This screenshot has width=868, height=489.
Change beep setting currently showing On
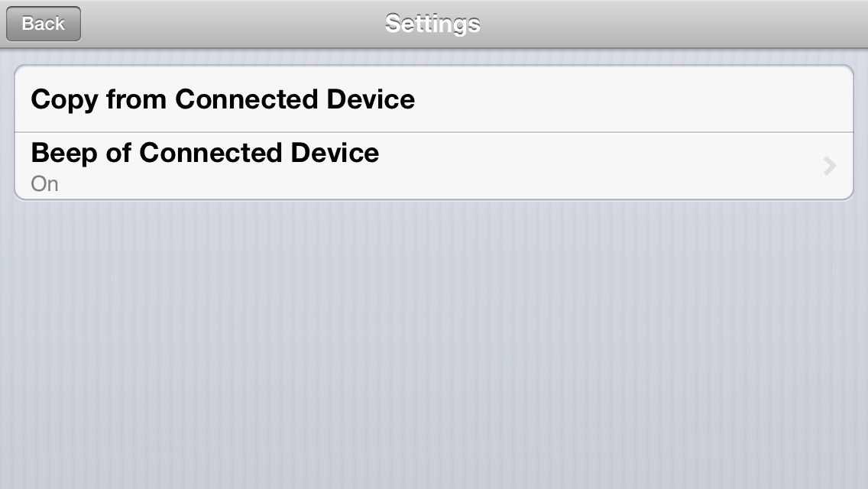(433, 166)
